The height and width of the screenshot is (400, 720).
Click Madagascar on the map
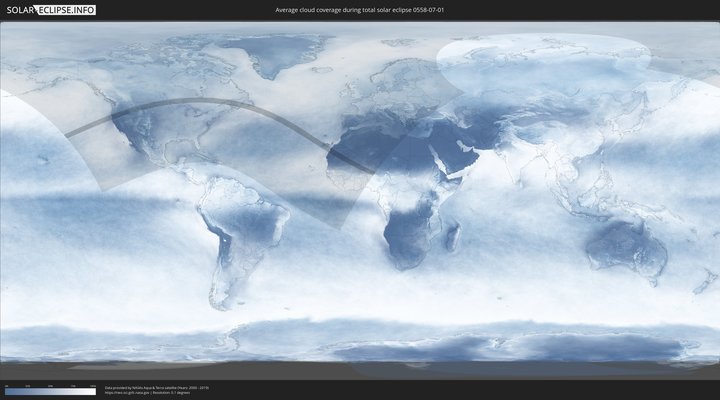453,237
